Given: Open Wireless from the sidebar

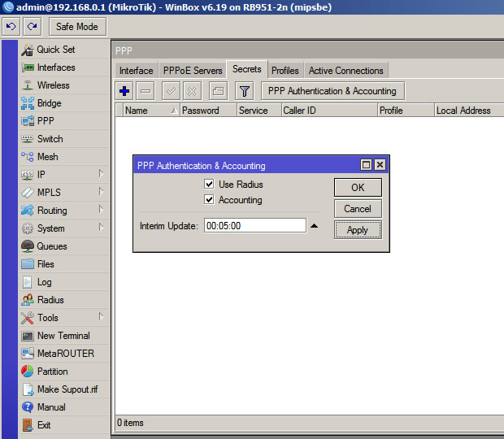Looking at the screenshot, I should point(53,85).
